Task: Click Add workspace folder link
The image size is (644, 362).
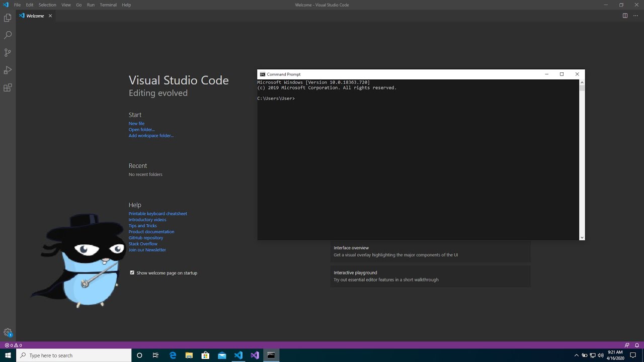Action: click(151, 136)
